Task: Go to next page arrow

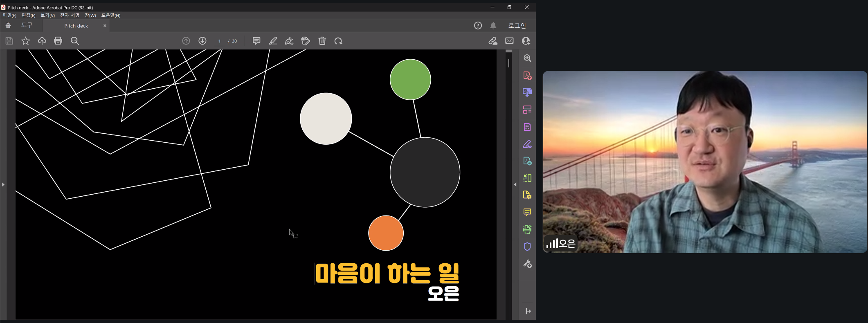Action: [x=202, y=41]
